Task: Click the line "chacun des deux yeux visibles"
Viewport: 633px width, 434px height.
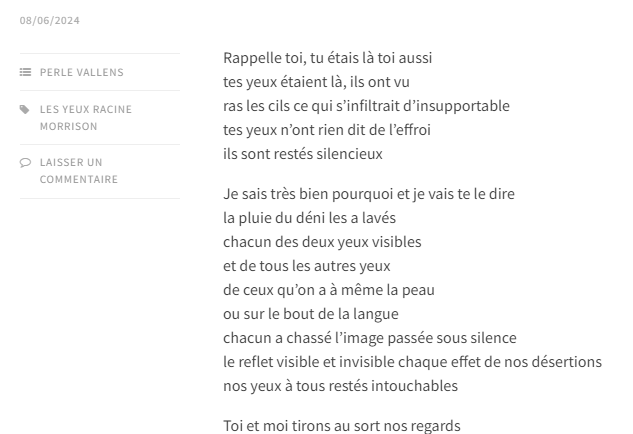Action: coord(322,242)
